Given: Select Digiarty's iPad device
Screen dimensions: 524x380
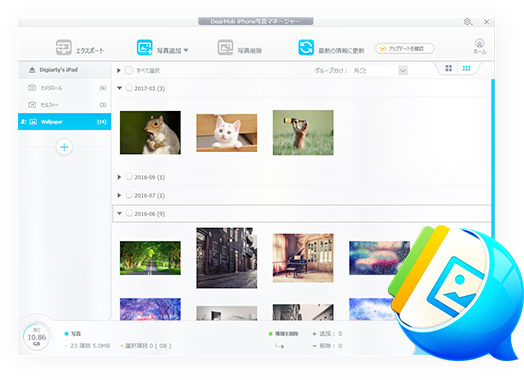Looking at the screenshot, I should tap(64, 70).
